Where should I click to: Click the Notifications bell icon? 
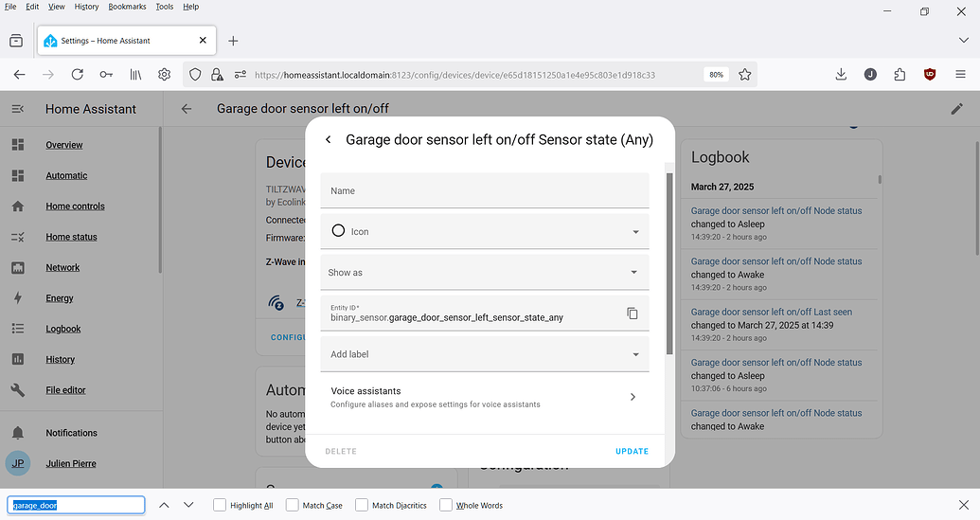pyautogui.click(x=17, y=433)
